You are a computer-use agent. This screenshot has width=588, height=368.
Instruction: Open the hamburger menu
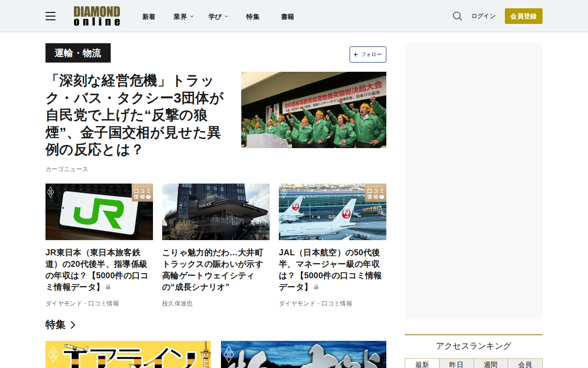51,17
